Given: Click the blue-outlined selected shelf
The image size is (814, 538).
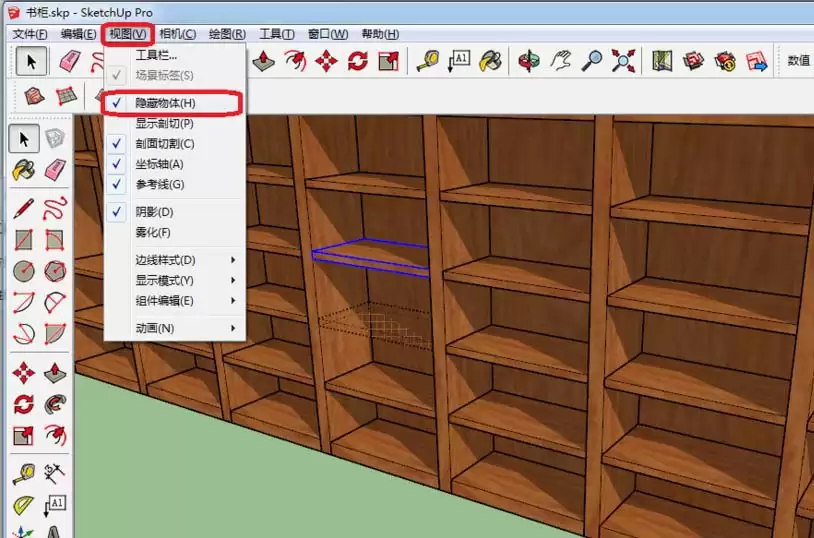Looking at the screenshot, I should pos(372,258).
